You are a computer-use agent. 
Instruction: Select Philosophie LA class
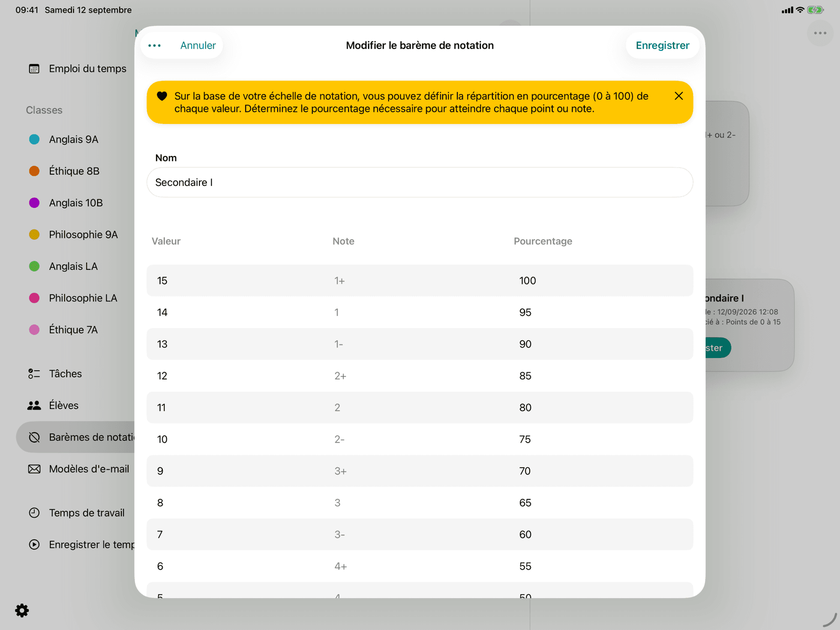point(83,298)
